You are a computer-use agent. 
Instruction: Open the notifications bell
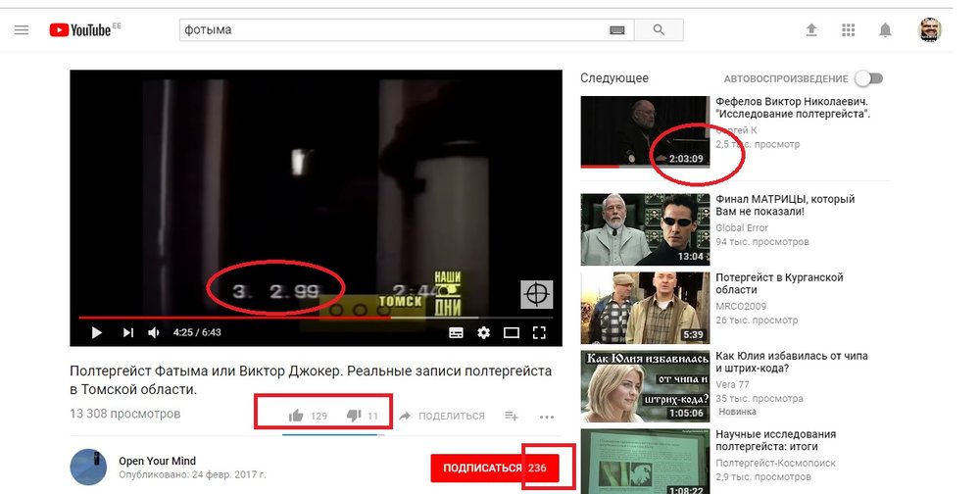(x=885, y=30)
